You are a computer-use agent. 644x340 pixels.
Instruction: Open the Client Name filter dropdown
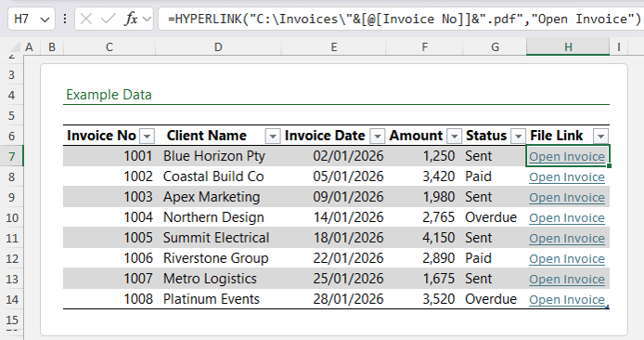point(273,136)
